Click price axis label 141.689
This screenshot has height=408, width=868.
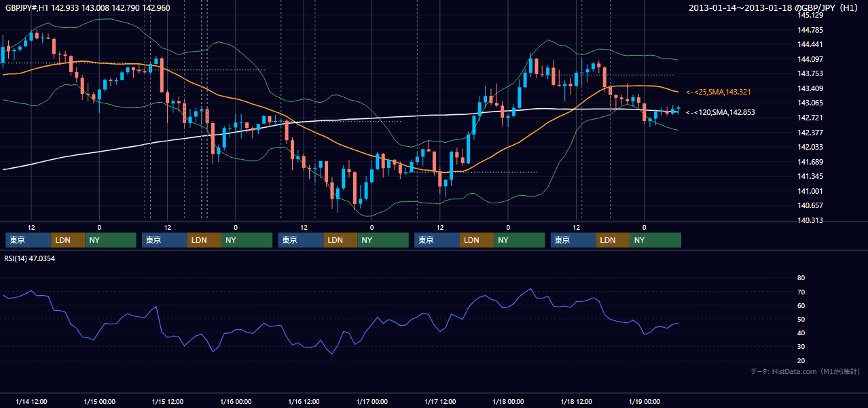[x=810, y=162]
